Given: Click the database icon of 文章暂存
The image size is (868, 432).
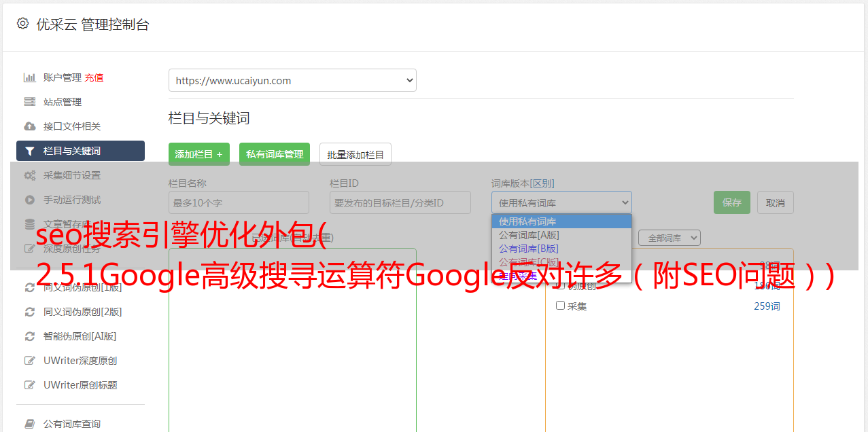Looking at the screenshot, I should point(29,224).
